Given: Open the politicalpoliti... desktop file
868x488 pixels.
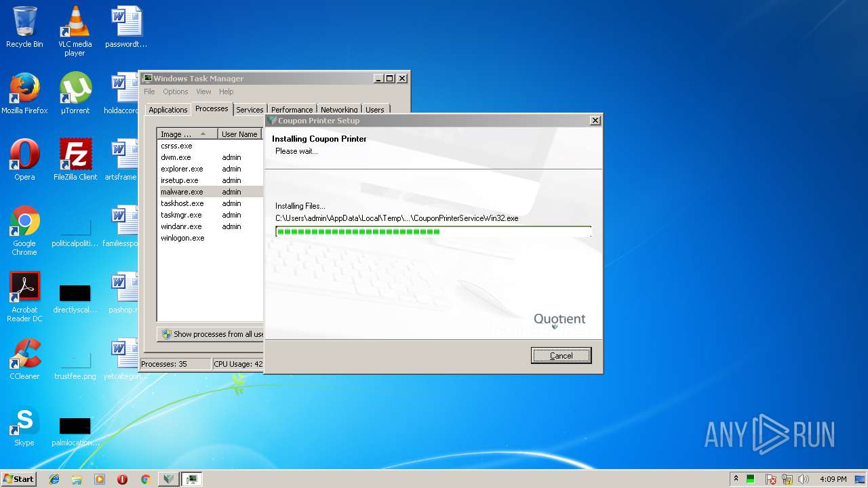Looking at the screenshot, I should tap(75, 230).
